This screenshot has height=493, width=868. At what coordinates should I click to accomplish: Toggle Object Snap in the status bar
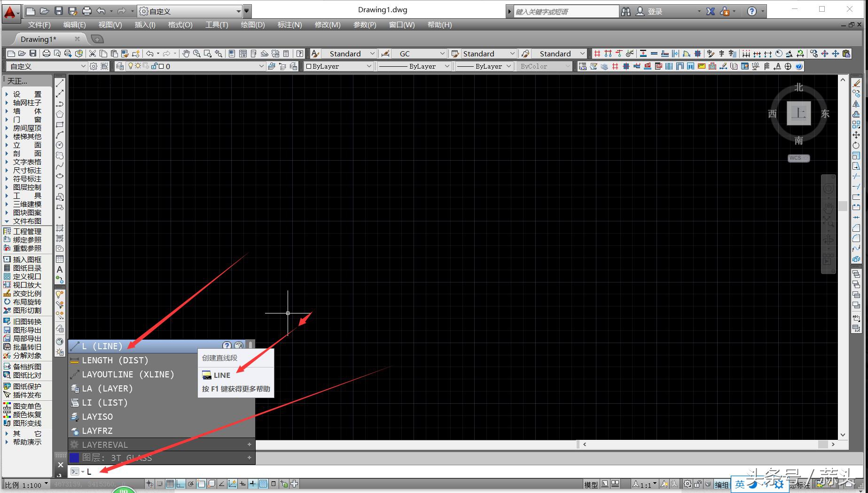[x=201, y=484]
